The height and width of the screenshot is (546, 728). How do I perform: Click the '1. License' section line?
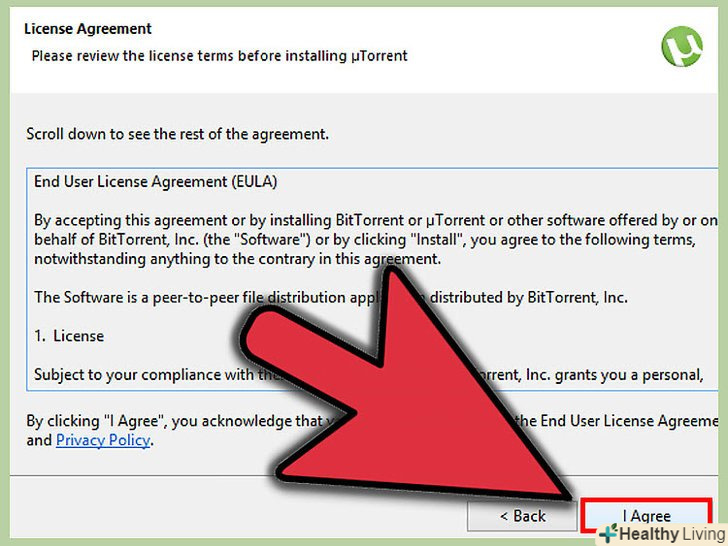pos(69,336)
